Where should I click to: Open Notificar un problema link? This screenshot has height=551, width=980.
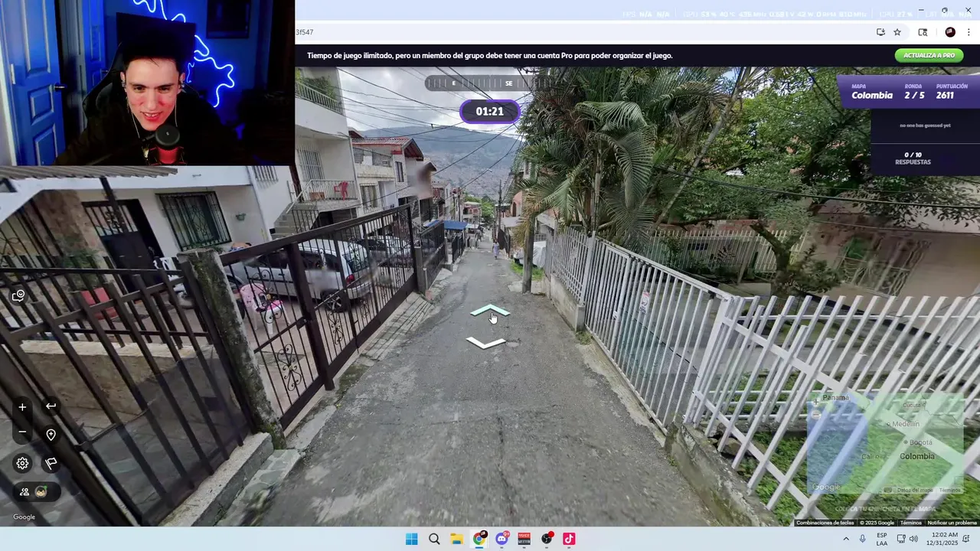(x=952, y=523)
